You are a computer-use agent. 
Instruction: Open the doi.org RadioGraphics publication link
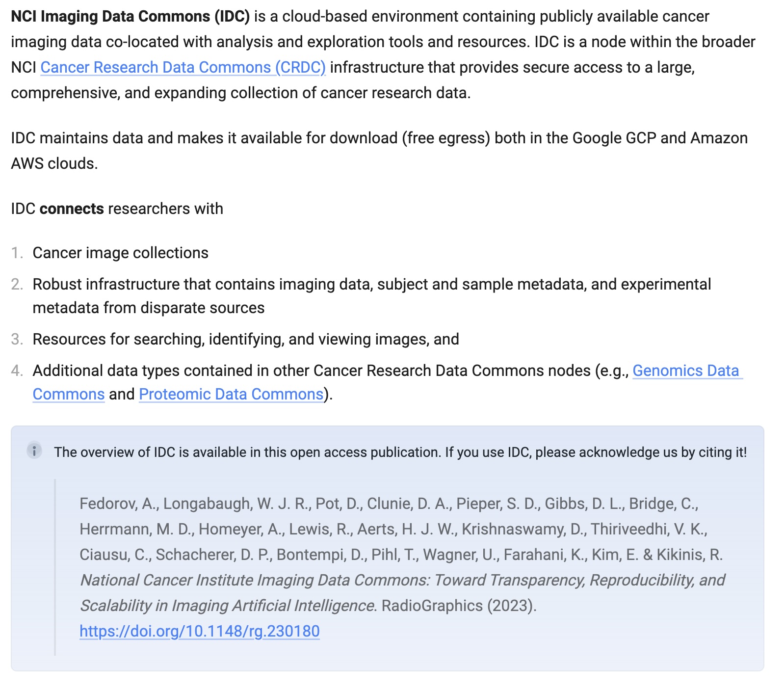point(199,631)
